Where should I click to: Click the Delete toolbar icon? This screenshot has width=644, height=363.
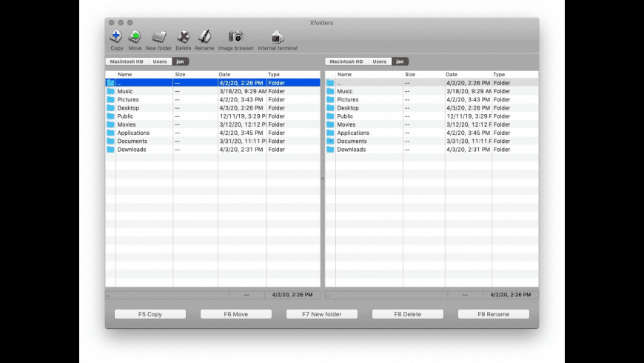pyautogui.click(x=183, y=37)
